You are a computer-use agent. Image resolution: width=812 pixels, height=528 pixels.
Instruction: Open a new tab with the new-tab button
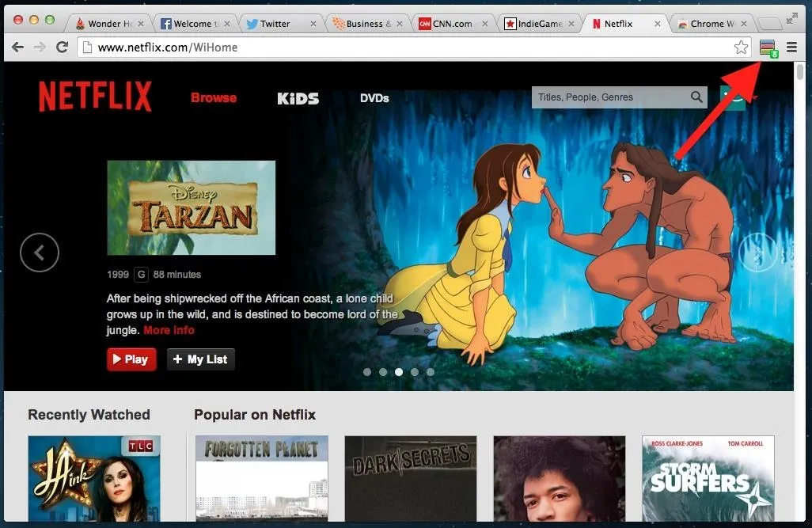click(770, 24)
